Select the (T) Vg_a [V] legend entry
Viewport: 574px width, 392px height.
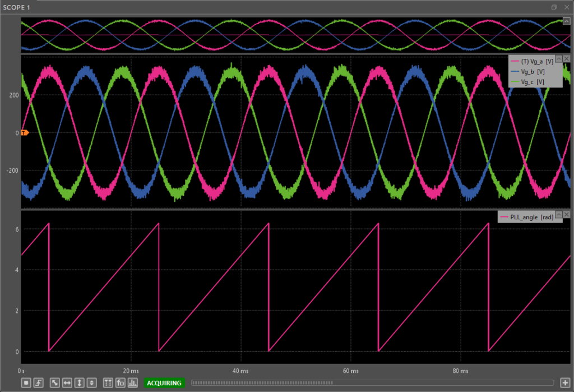point(533,62)
